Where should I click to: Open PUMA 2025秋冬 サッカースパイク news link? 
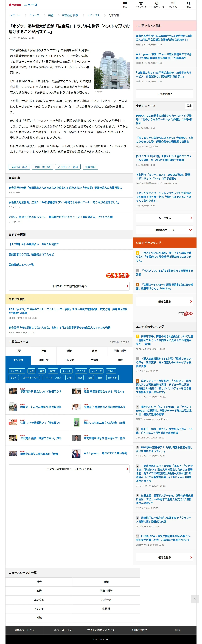point(164,119)
